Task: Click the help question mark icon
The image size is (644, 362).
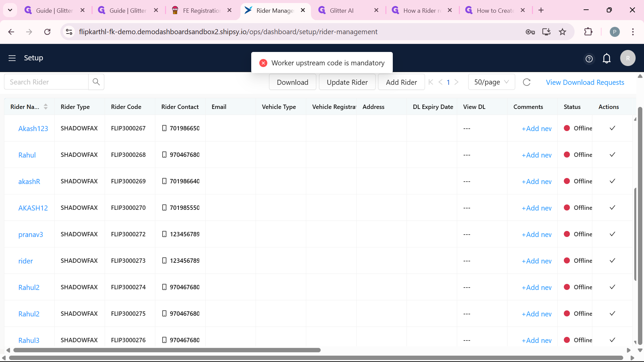Action: (x=589, y=59)
